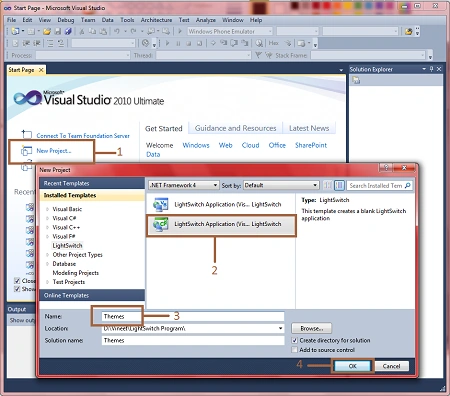
Task: Click the Redo arrow icon
Action: tap(133, 31)
